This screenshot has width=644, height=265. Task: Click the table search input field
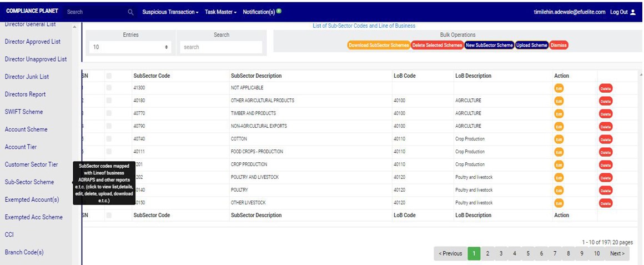click(221, 47)
